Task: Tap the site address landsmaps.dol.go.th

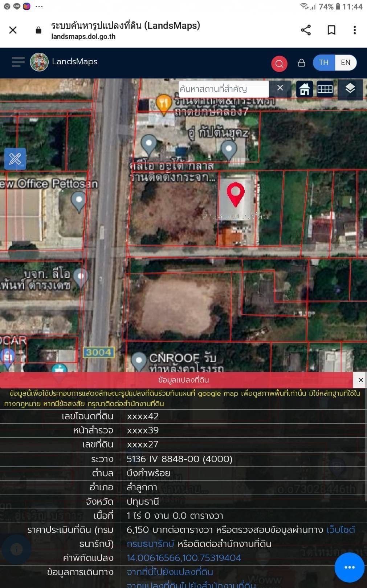Action: pyautogui.click(x=83, y=36)
